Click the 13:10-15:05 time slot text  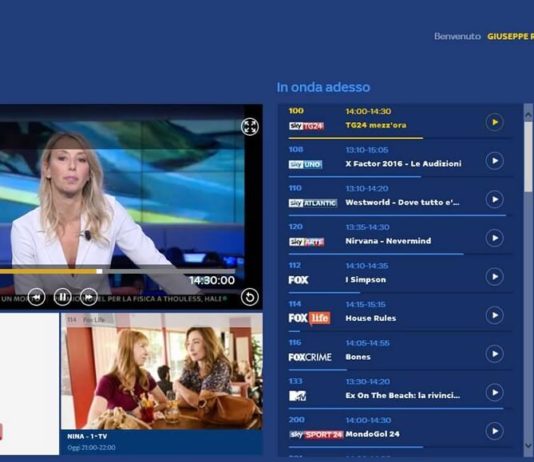[367, 150]
